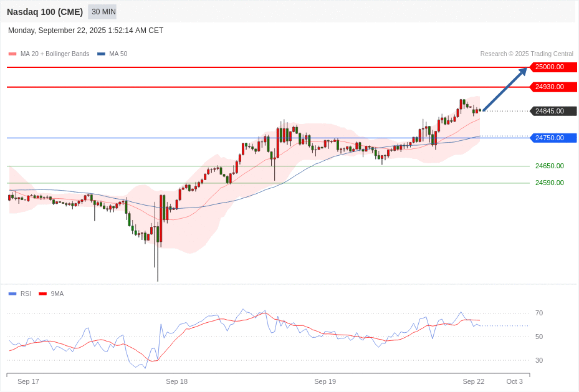This screenshot has height=392, width=579.
Task: Click the Research © 2025 Trading Central text
Action: (527, 54)
